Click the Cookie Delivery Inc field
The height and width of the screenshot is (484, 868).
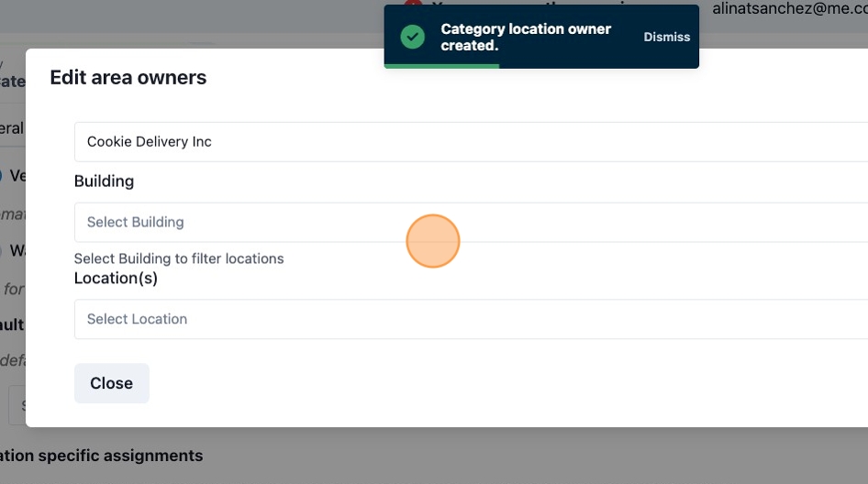471,141
